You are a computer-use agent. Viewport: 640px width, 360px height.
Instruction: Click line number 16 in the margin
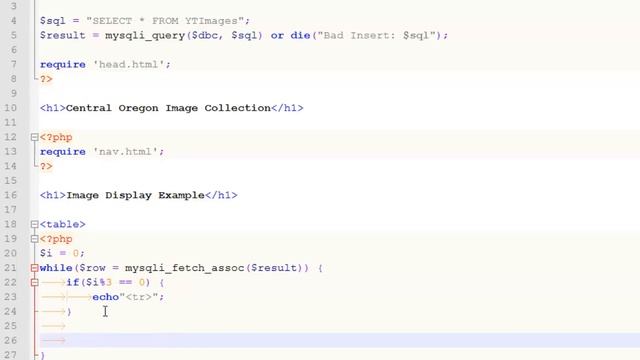[x=11, y=195]
